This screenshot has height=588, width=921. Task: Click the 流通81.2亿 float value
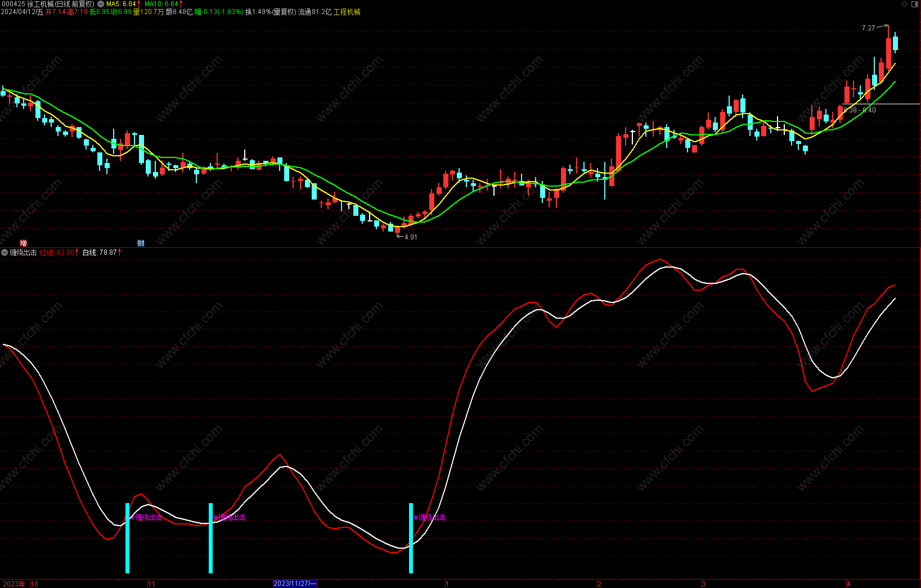click(315, 12)
